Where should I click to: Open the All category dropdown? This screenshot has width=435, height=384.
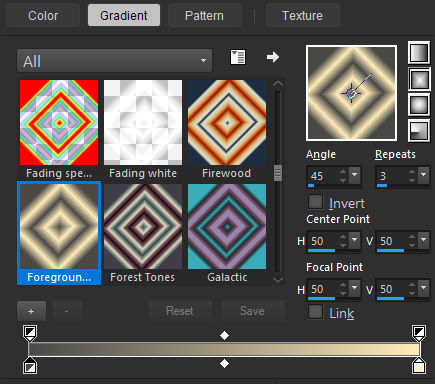point(114,61)
